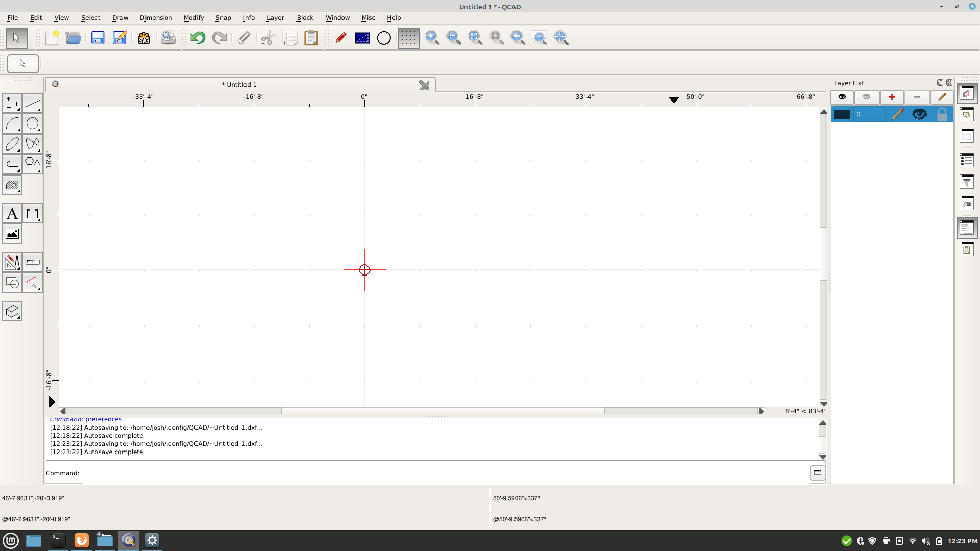Expand the Shape tools flyout
980x551 pixels.
tap(32, 164)
